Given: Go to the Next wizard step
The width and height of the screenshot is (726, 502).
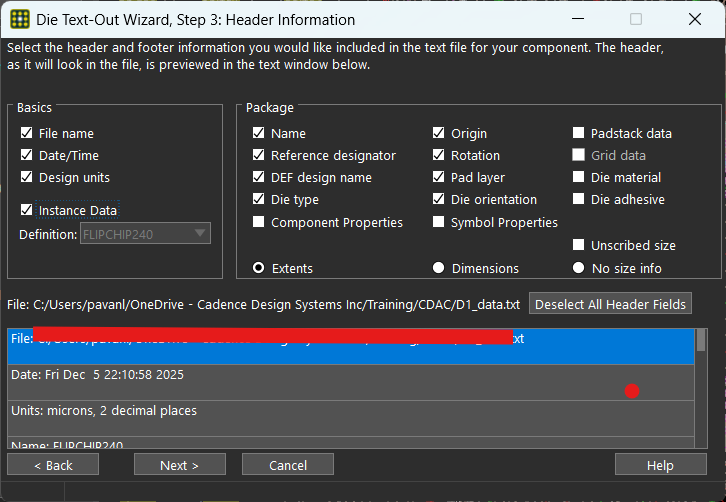Looking at the screenshot, I should (179, 465).
